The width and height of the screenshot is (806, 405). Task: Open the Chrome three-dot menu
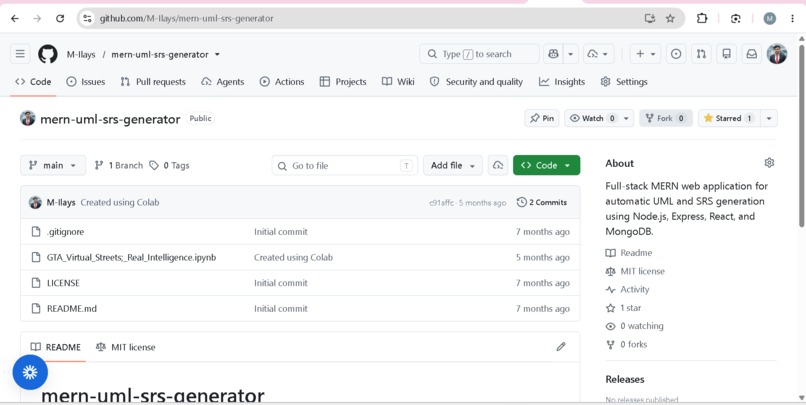[x=794, y=19]
